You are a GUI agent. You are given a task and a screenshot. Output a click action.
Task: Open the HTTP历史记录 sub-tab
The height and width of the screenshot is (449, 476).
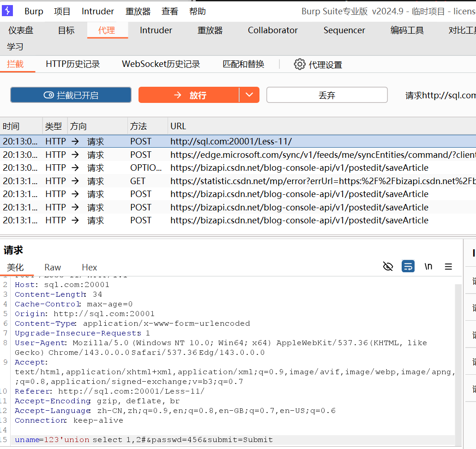(73, 64)
